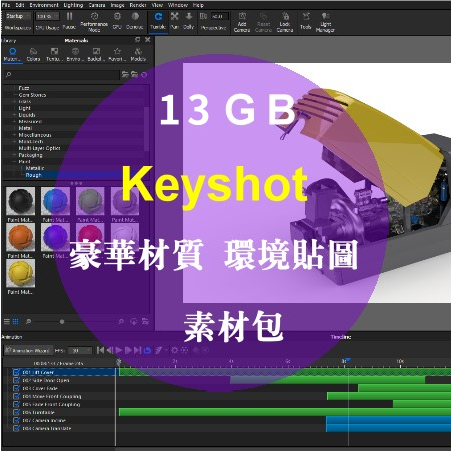Click the Reset Camera button
Image resolution: width=451 pixels, height=451 pixels.
point(263,22)
